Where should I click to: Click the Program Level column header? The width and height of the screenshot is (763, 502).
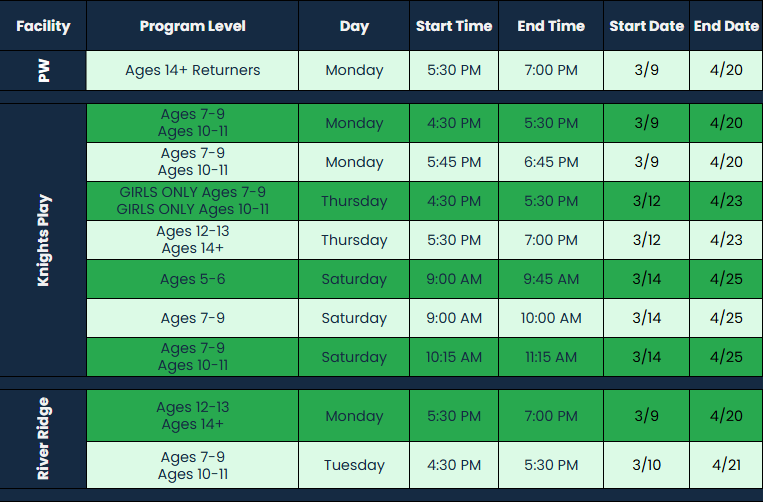[x=192, y=26]
